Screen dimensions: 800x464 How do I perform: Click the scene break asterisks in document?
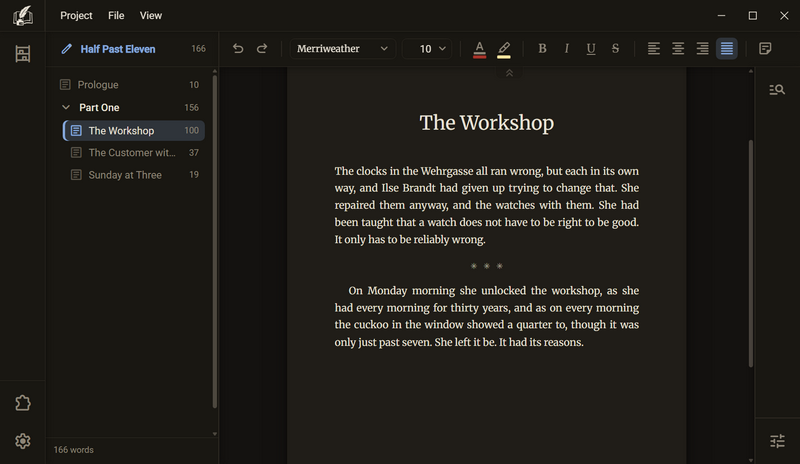pos(487,266)
